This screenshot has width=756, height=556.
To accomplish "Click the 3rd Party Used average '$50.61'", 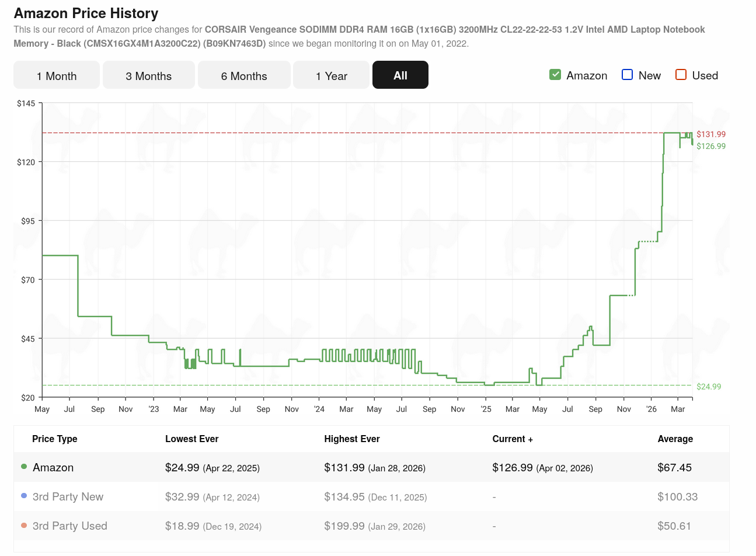I will point(674,526).
